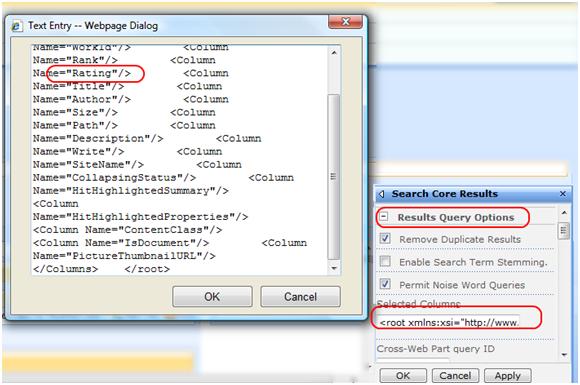The height and width of the screenshot is (385, 580).
Task: Collapse the Results Query Options section
Action: 384,216
